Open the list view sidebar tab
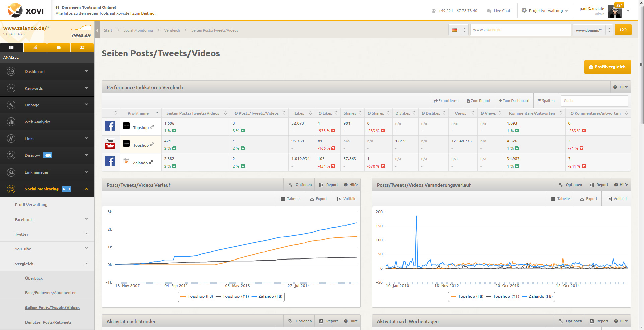 pyautogui.click(x=11, y=47)
